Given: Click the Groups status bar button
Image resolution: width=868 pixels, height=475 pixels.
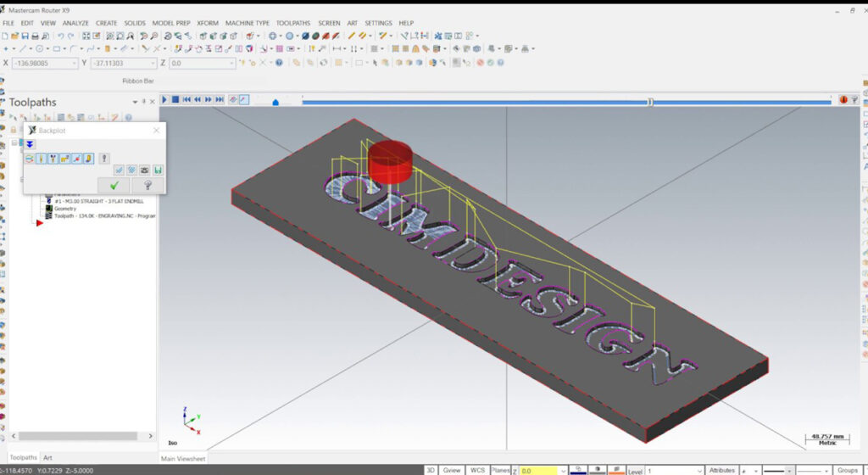Looking at the screenshot, I should tap(847, 470).
